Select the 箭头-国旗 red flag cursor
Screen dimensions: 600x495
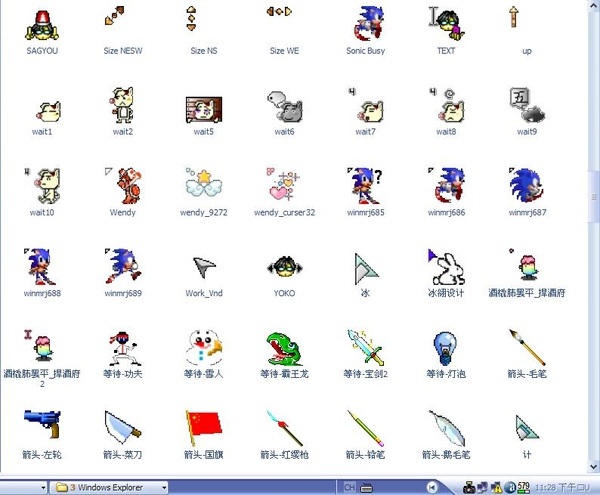tap(204, 428)
